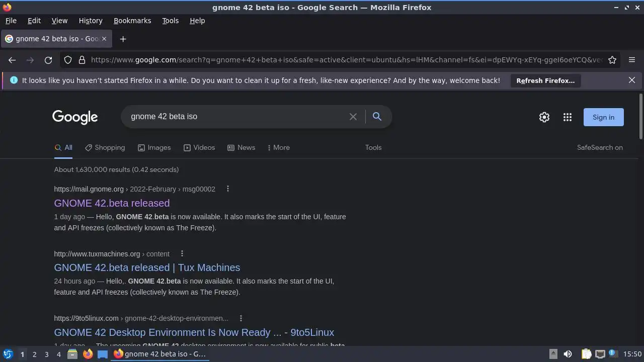
Task: Expand the More search categories dropdown
Action: pos(278,147)
